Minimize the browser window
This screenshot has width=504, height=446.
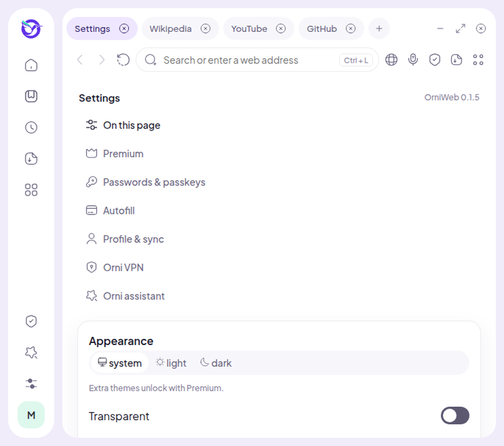(440, 29)
